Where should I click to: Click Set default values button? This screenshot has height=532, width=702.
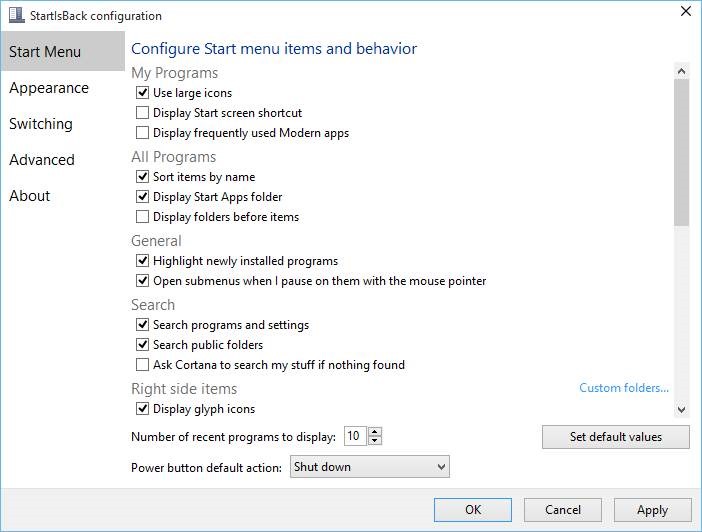coord(616,437)
